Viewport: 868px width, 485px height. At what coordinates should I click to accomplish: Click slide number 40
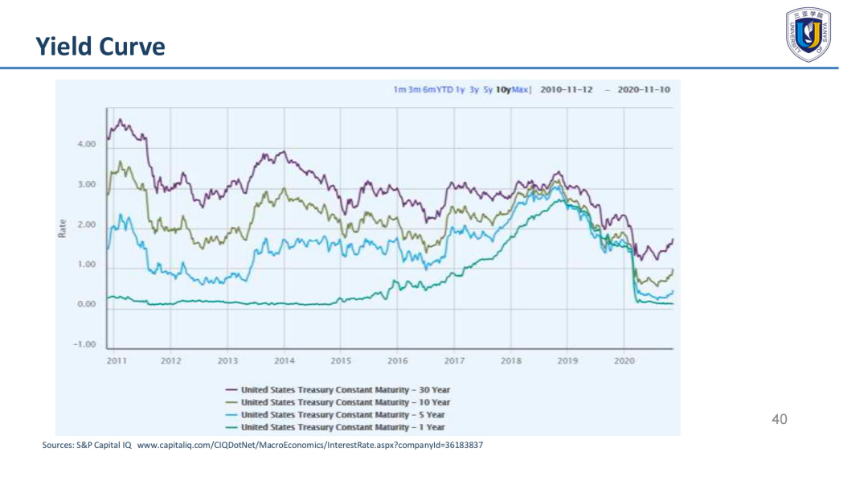(x=779, y=419)
